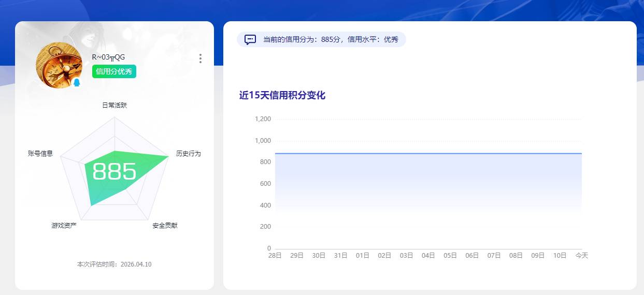This screenshot has height=295, width=644.
Task: Click the 历史行为 radar axis label
Action: point(188,154)
